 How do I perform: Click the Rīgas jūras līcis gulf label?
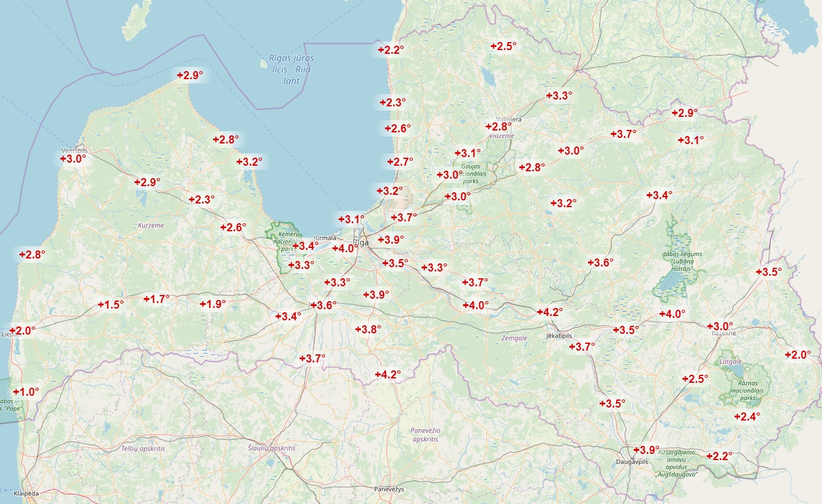291,69
